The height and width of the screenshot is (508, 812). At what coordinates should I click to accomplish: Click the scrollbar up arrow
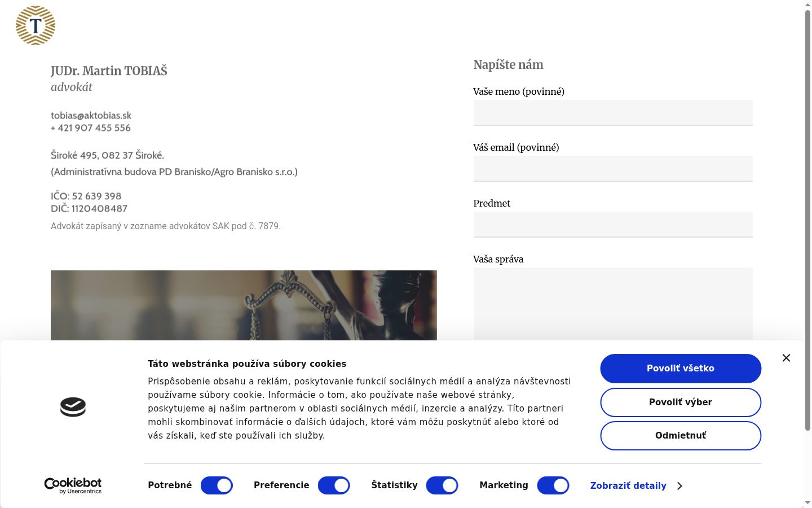tap(807, 5)
